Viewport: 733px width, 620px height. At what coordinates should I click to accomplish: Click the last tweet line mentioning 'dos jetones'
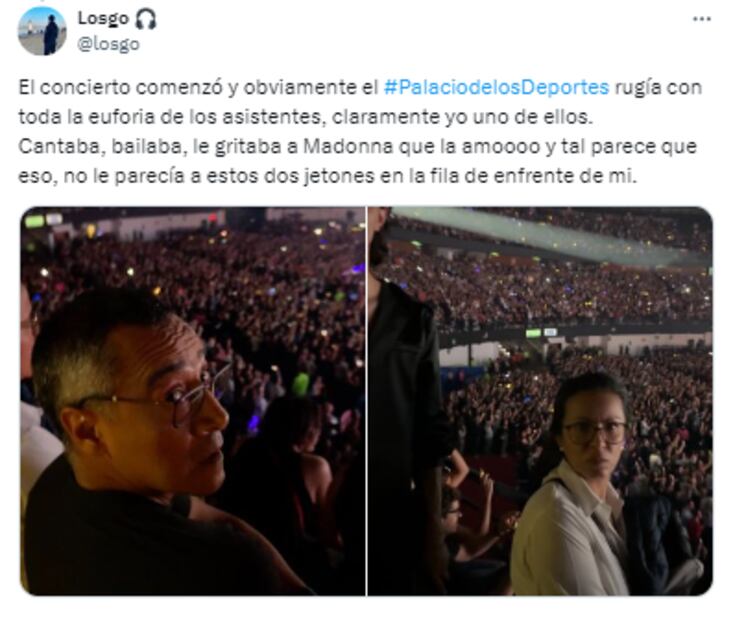327,176
